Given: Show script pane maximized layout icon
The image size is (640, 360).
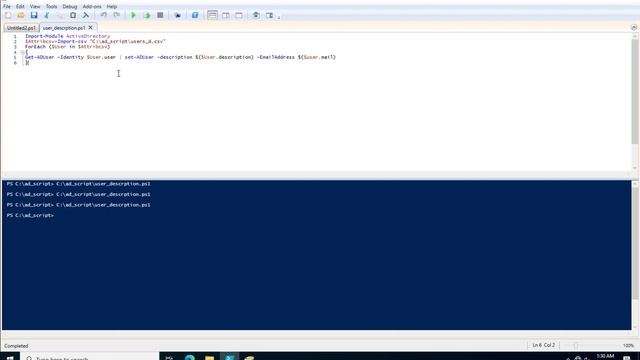Looking at the screenshot, I should (x=239, y=15).
